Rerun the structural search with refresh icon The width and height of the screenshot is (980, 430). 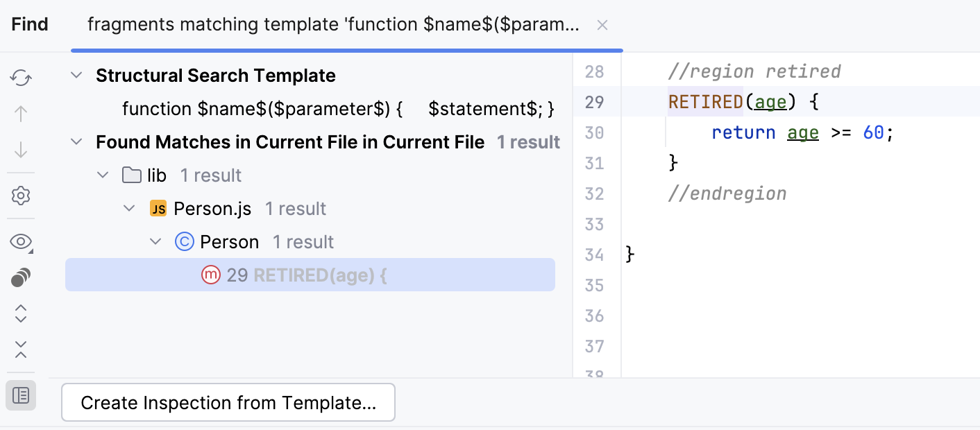point(20,78)
